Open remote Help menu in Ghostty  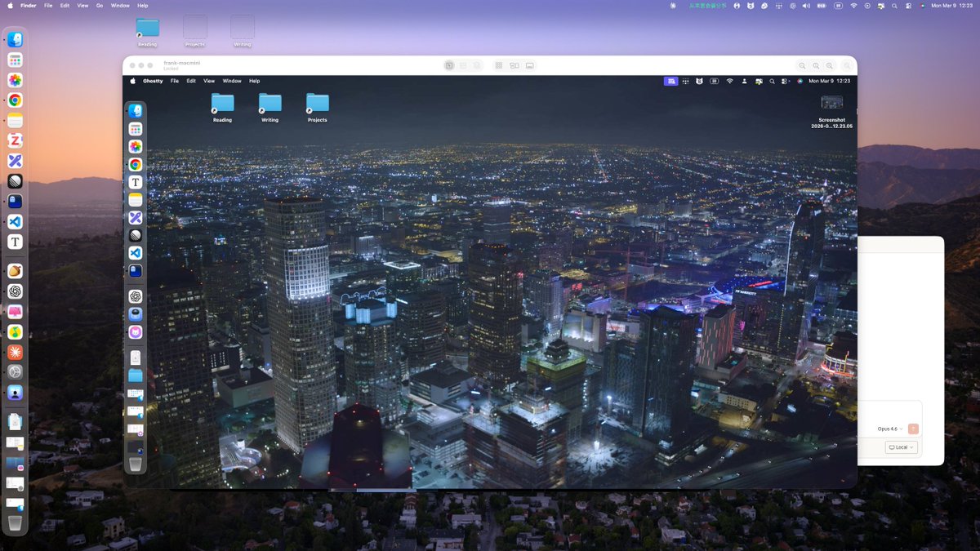(255, 81)
